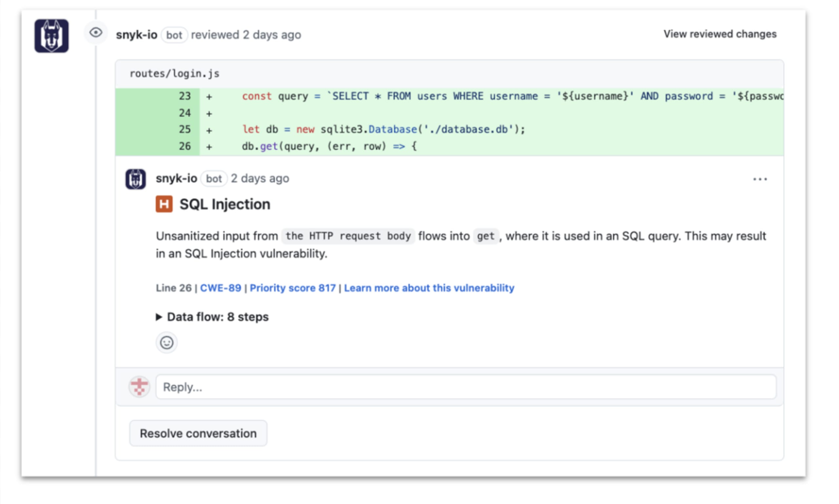The height and width of the screenshot is (504, 839).
Task: Click 'the HTTP request body' code snippet
Action: pyautogui.click(x=348, y=236)
